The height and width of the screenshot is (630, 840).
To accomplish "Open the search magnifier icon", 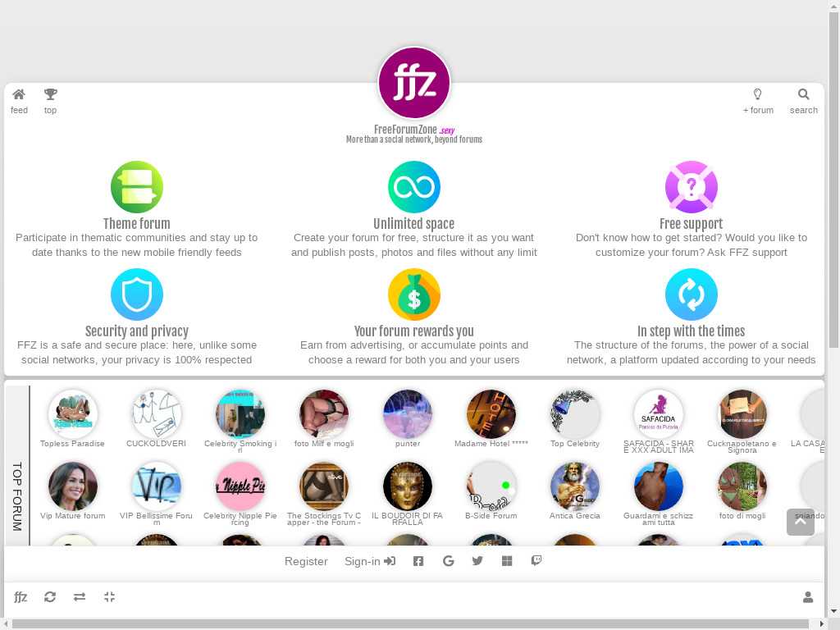I will point(803,95).
